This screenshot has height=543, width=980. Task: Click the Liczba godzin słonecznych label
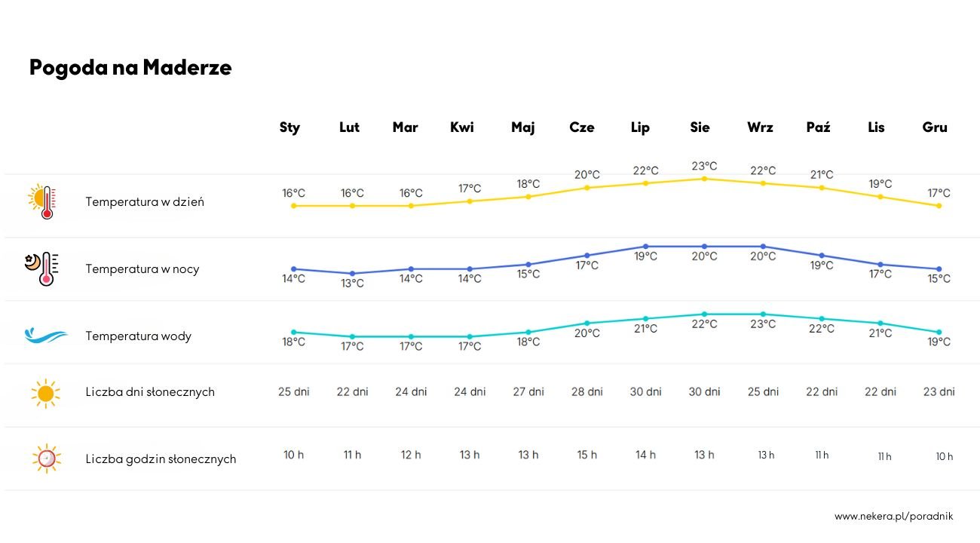click(x=161, y=459)
